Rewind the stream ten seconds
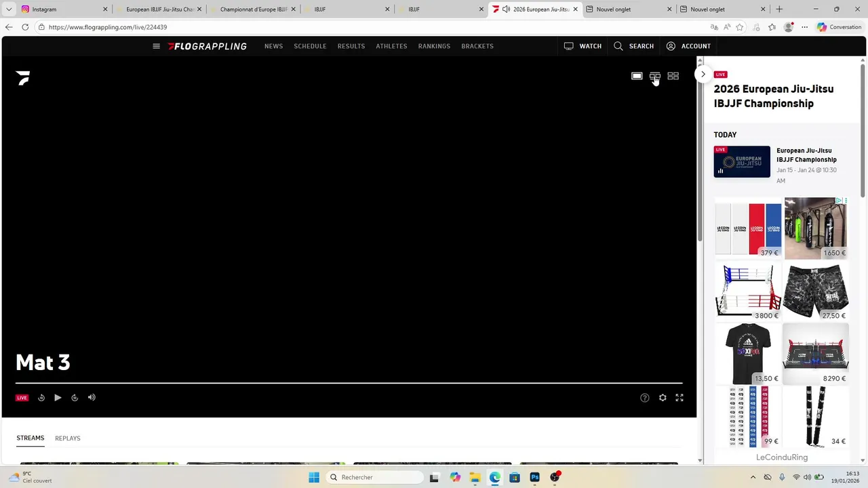 click(x=41, y=398)
